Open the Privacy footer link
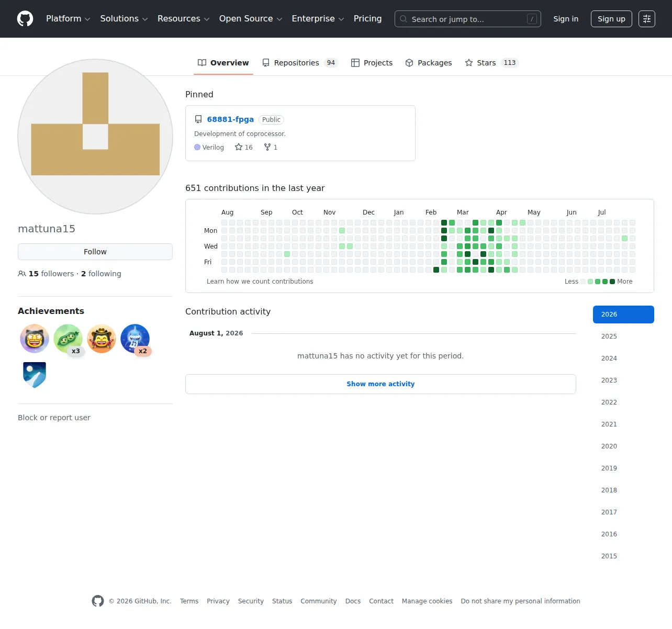This screenshot has height=629, width=672. coord(218,601)
